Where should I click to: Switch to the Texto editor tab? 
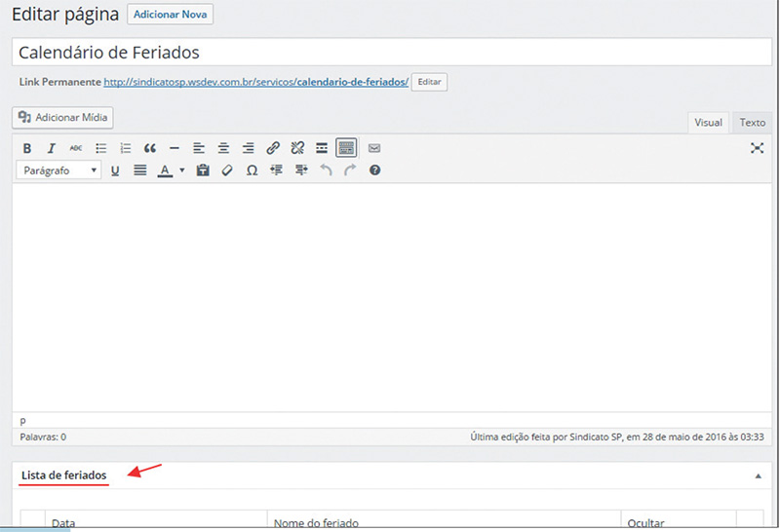point(752,123)
